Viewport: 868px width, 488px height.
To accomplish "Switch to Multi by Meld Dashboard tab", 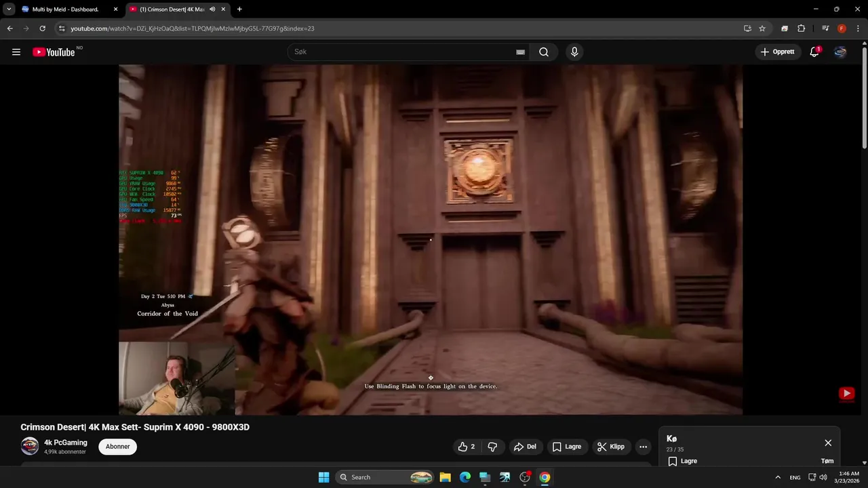I will tap(65, 9).
